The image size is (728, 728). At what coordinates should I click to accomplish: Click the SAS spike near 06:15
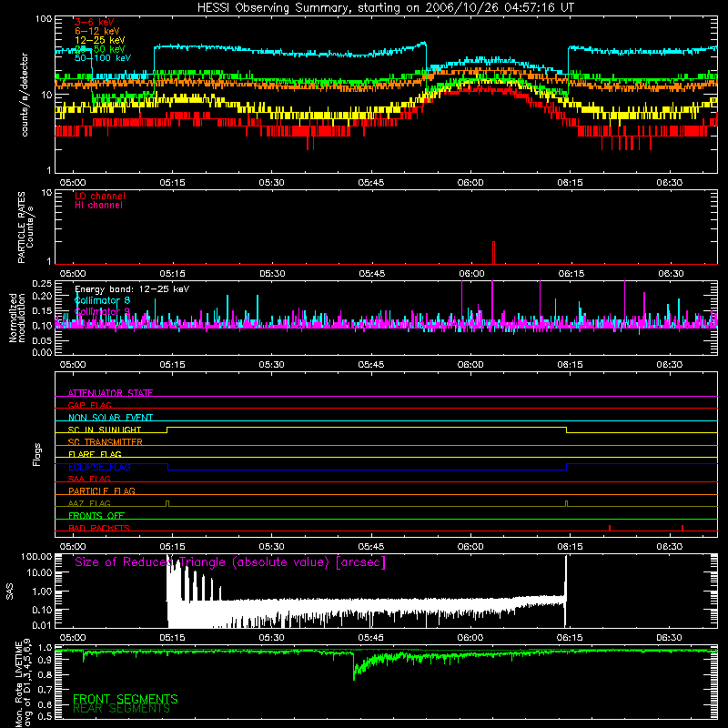coord(565,590)
